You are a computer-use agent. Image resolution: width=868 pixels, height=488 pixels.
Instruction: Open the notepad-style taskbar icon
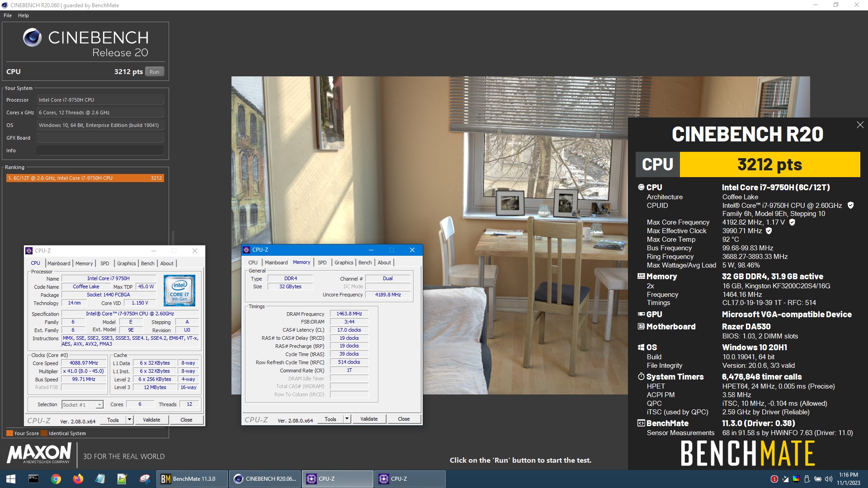[x=100, y=479]
